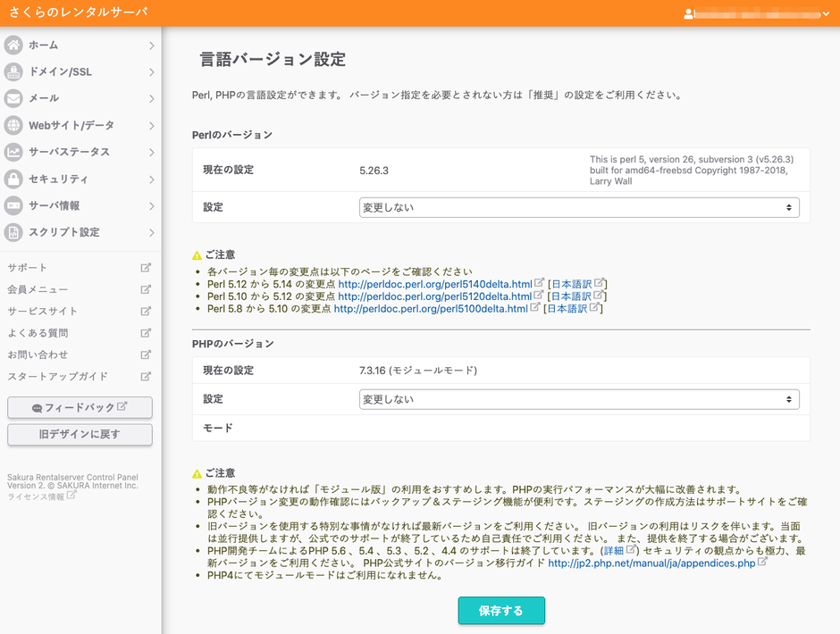Click the Mail envelope icon

coord(13,99)
